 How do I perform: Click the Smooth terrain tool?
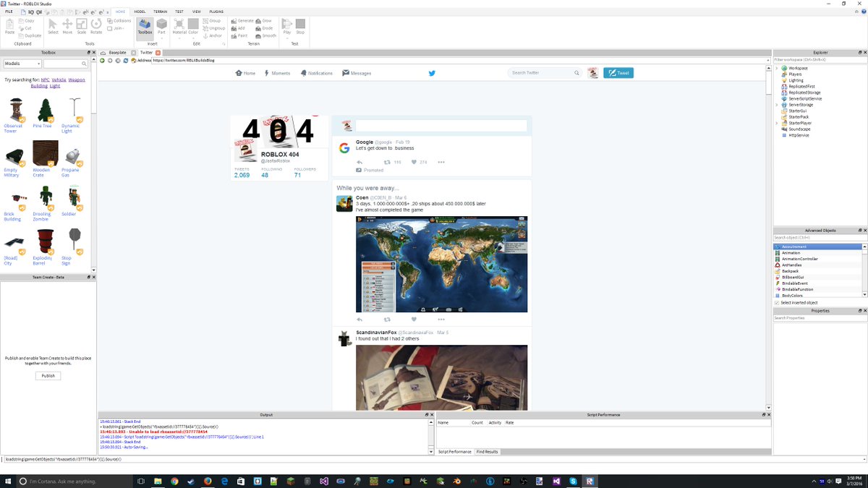(x=266, y=35)
